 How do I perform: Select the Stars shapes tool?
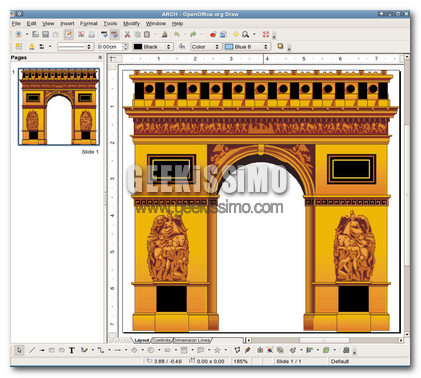pyautogui.click(x=217, y=350)
